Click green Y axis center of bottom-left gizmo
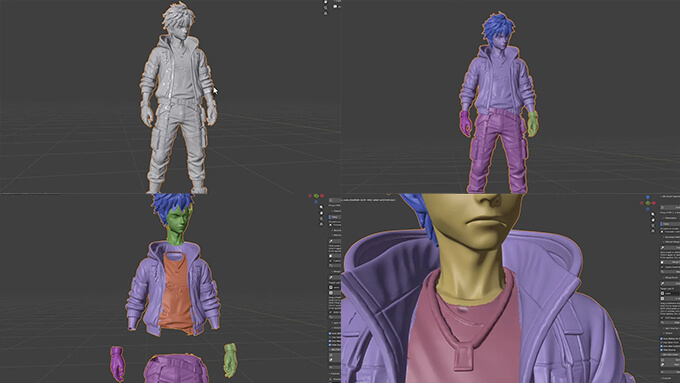680x383 pixels. [316, 196]
